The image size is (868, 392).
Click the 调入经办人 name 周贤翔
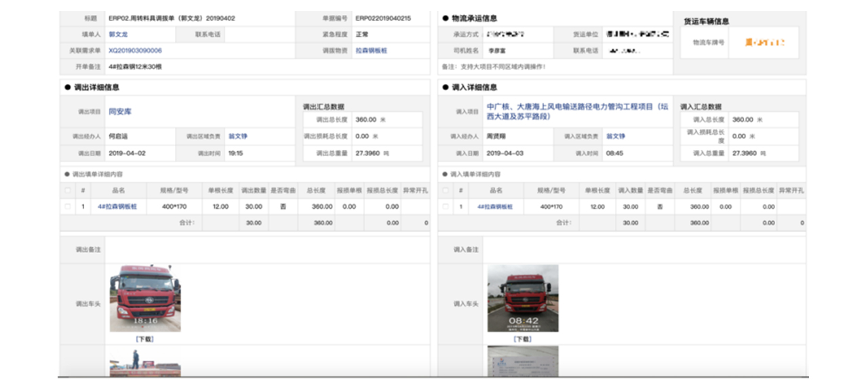[496, 136]
